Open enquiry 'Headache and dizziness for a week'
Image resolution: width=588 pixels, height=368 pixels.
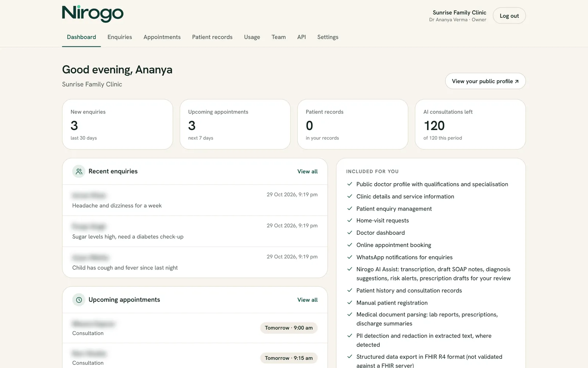(x=195, y=200)
